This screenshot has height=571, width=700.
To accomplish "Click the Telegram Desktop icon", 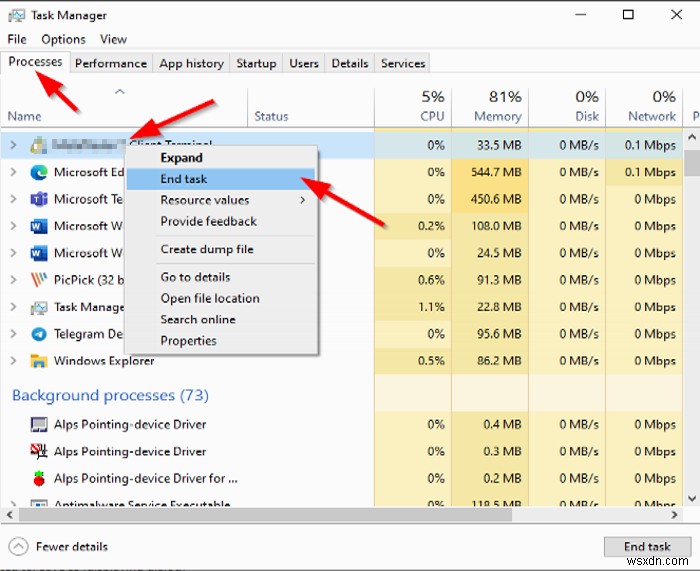I will click(39, 334).
